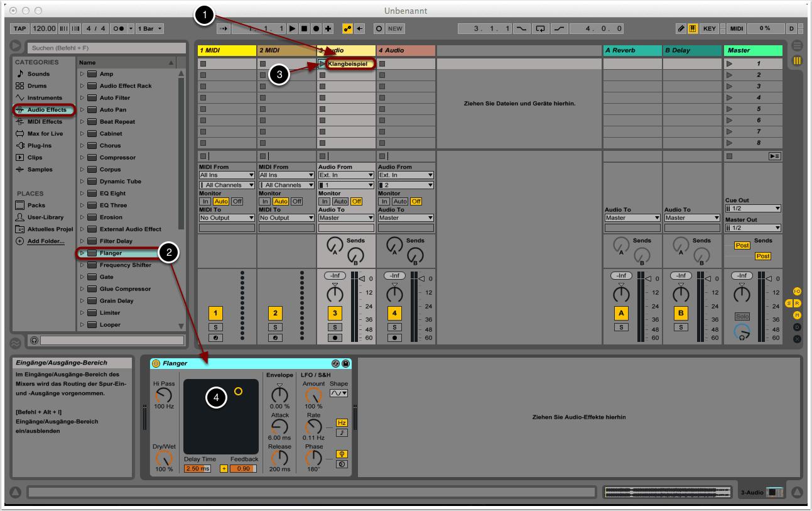Screen dimensions: 812x511
Task: Click the Arrangement Record button
Action: click(316, 29)
